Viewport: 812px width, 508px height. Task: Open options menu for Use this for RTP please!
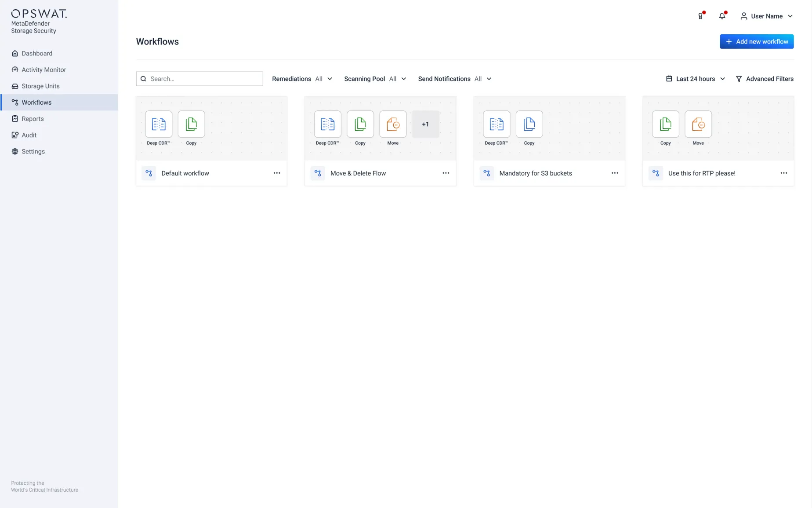(x=783, y=173)
